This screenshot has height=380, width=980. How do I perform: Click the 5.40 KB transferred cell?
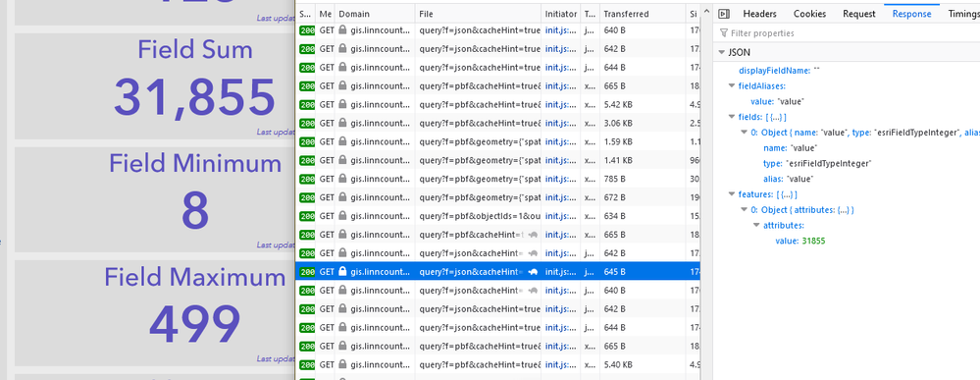[x=618, y=364]
